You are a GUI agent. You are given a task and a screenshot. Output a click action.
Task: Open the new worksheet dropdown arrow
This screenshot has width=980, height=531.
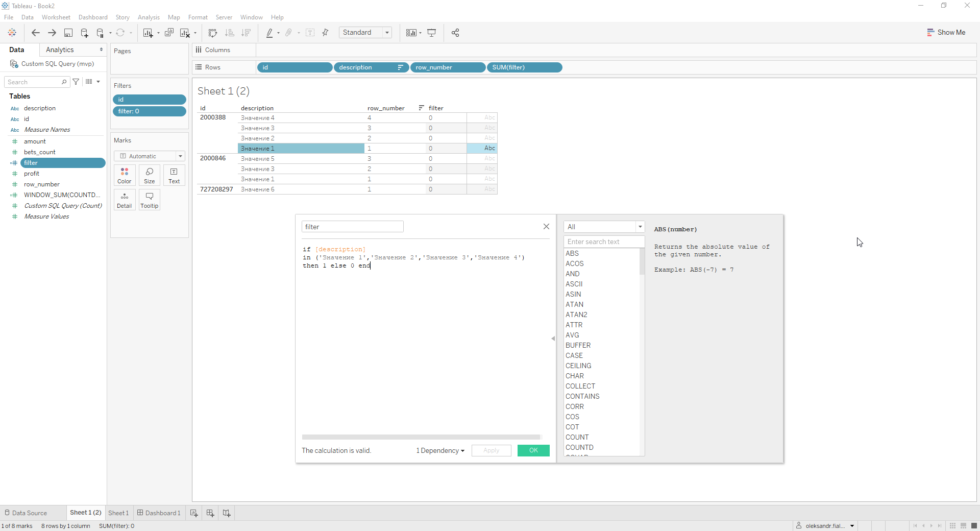[x=158, y=33]
